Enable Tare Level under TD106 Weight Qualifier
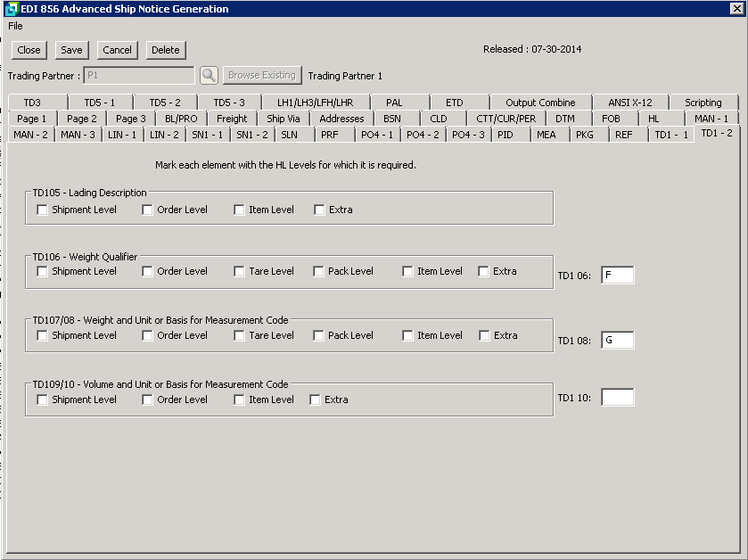 240,272
